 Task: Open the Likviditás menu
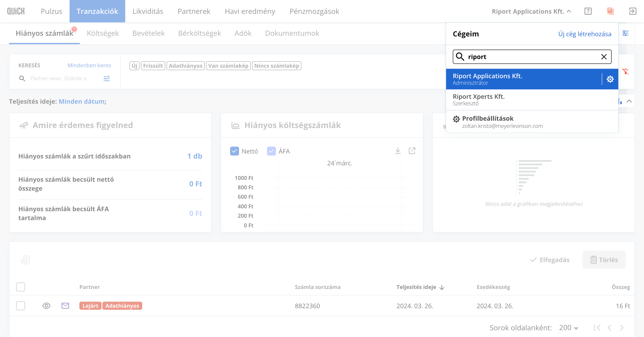click(148, 11)
